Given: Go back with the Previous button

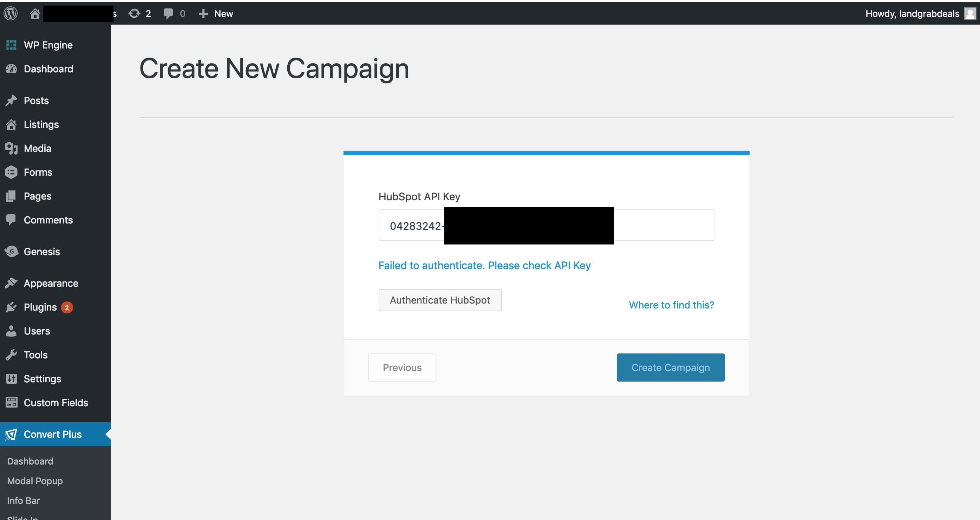Looking at the screenshot, I should pos(402,368).
